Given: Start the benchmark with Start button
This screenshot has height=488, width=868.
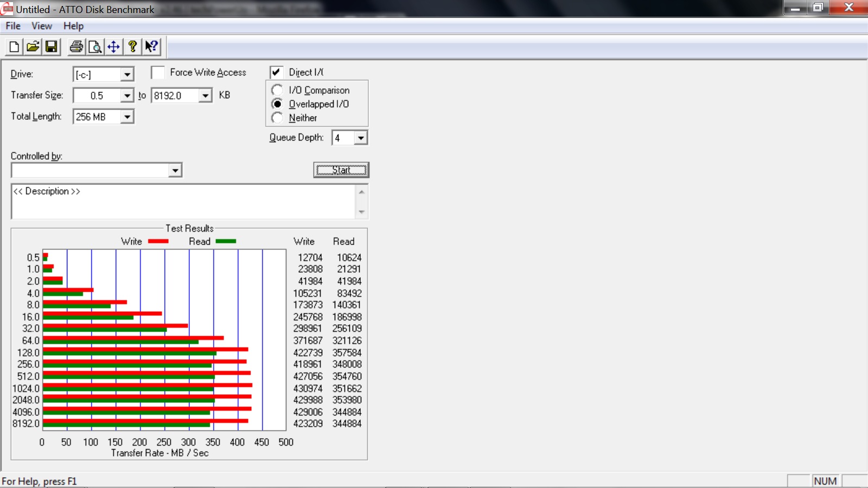Looking at the screenshot, I should click(x=341, y=170).
